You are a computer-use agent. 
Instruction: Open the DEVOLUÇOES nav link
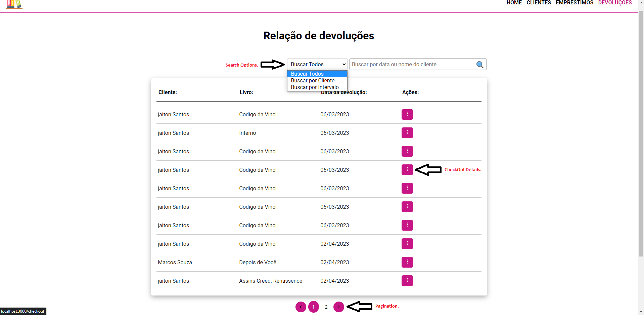(615, 3)
